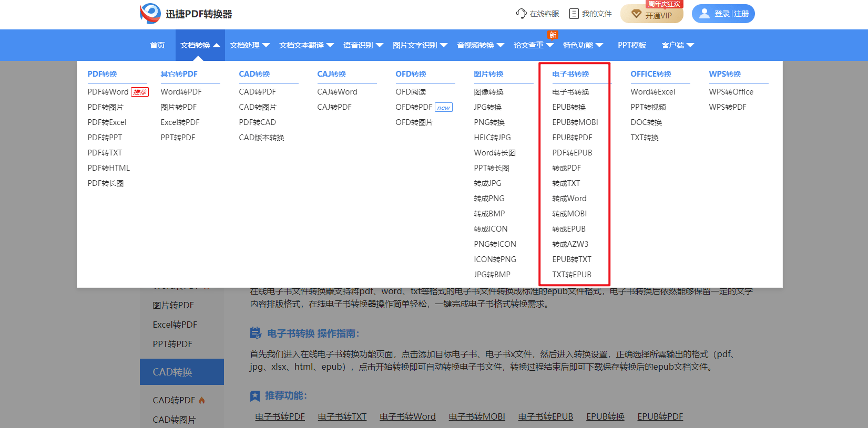
Task: Select PDF转图片 option
Action: coord(106,107)
